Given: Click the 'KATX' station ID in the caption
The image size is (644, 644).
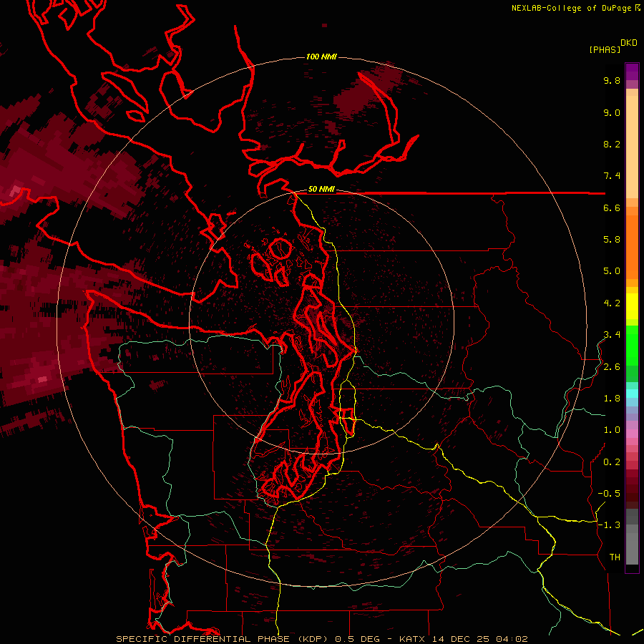Looking at the screenshot, I should click(413, 639).
